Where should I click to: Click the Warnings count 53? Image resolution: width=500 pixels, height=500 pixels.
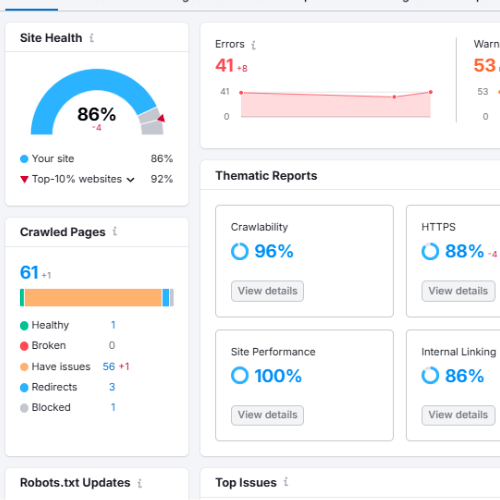coord(485,65)
